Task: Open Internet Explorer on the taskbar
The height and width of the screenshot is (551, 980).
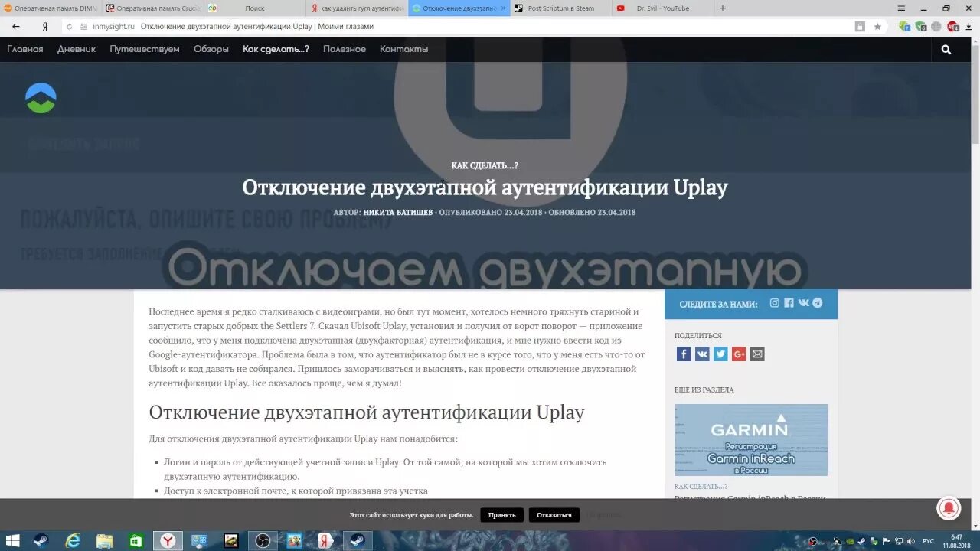Action: [x=73, y=541]
